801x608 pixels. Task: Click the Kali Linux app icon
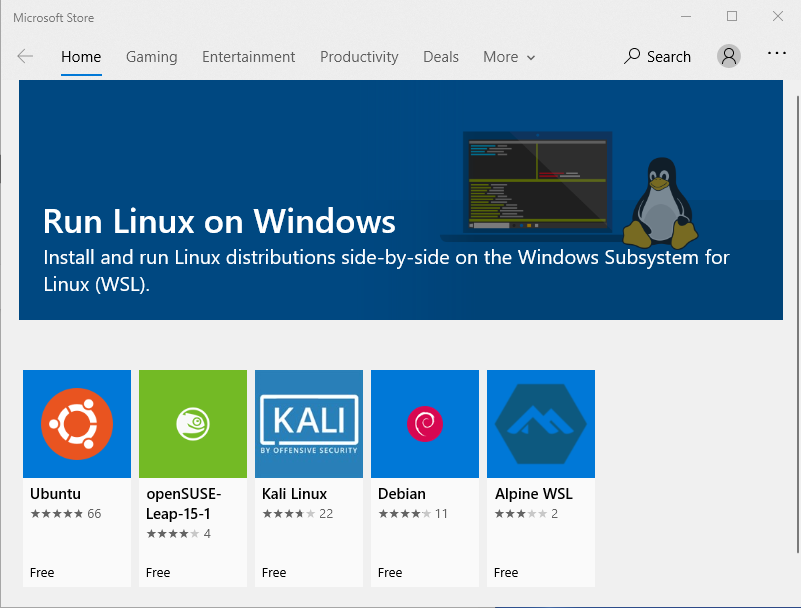(x=308, y=423)
